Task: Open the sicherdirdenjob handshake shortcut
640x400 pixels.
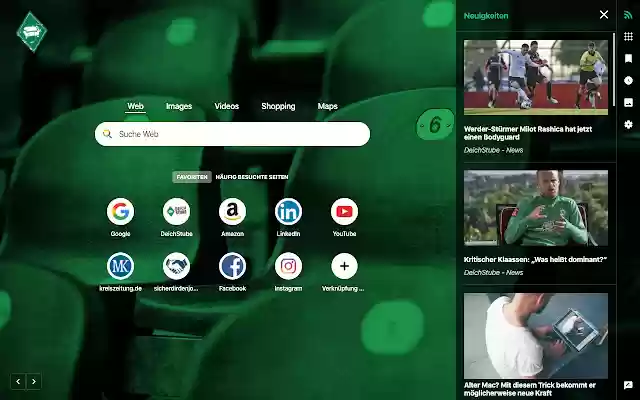Action: [x=176, y=266]
